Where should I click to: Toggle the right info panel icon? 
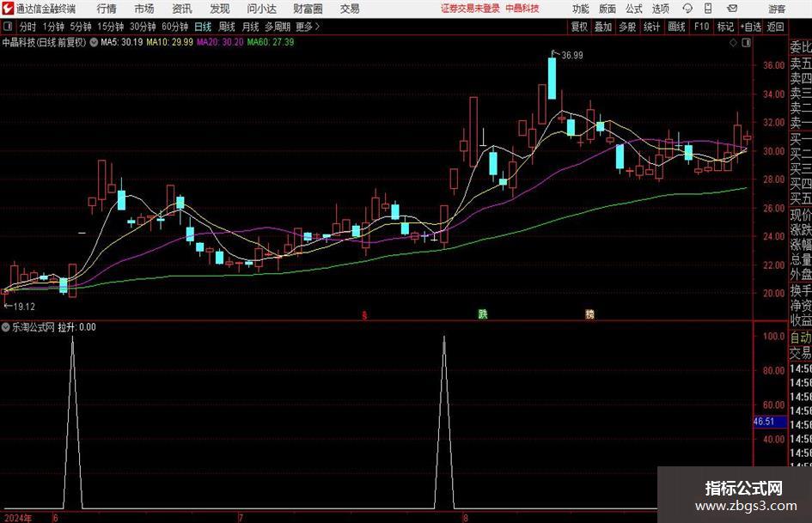(x=746, y=43)
